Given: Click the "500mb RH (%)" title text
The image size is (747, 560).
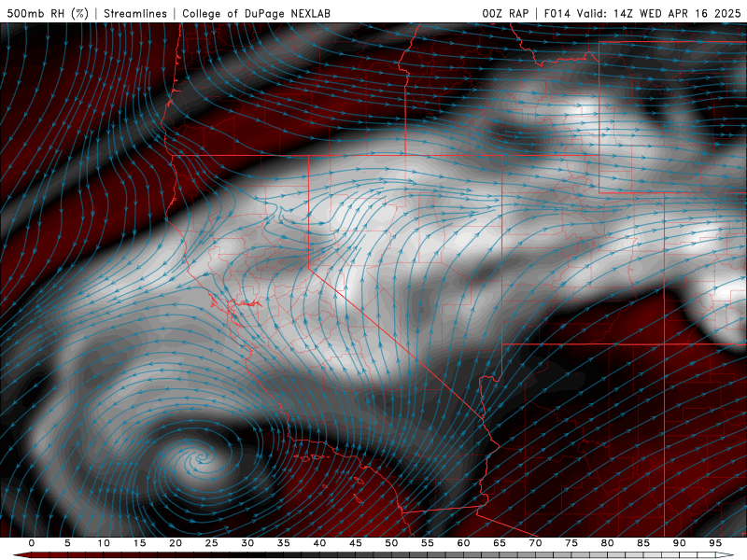Looking at the screenshot, I should [x=48, y=13].
